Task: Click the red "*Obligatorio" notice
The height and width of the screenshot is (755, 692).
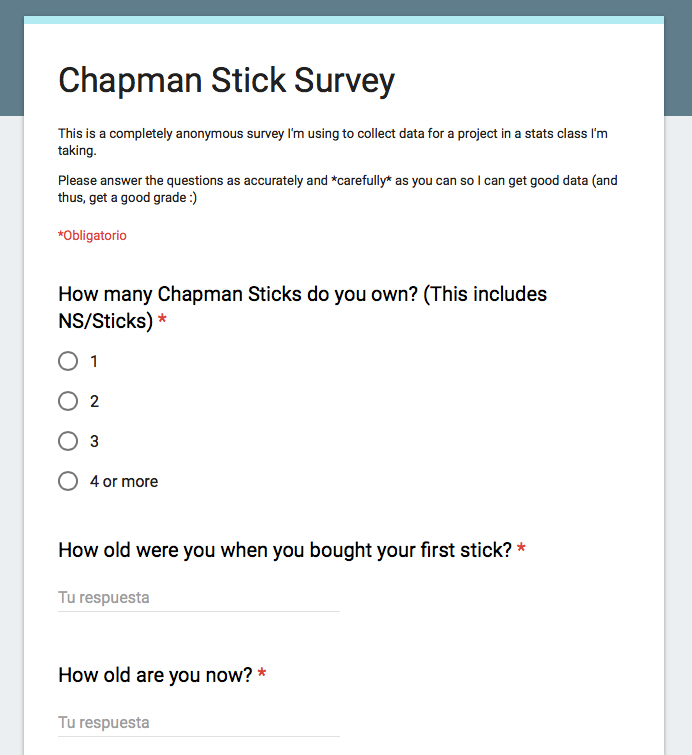Action: click(x=92, y=236)
